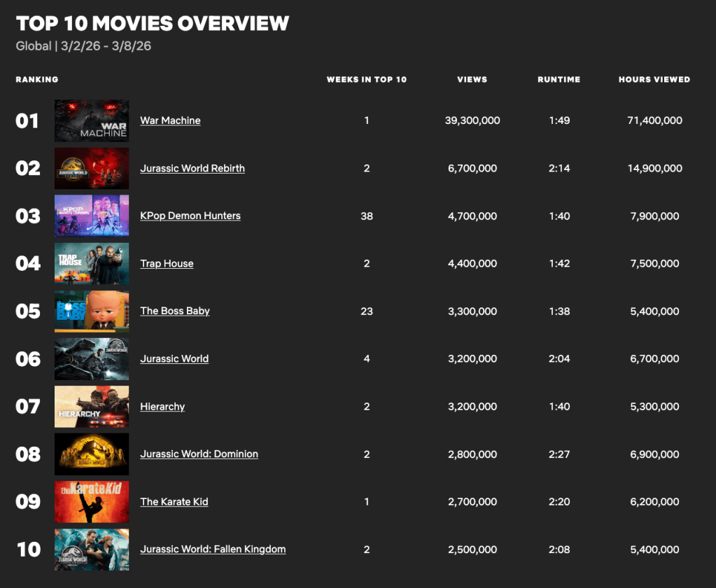Click The Boss Baby poster thumbnail
The image size is (716, 588).
[91, 311]
